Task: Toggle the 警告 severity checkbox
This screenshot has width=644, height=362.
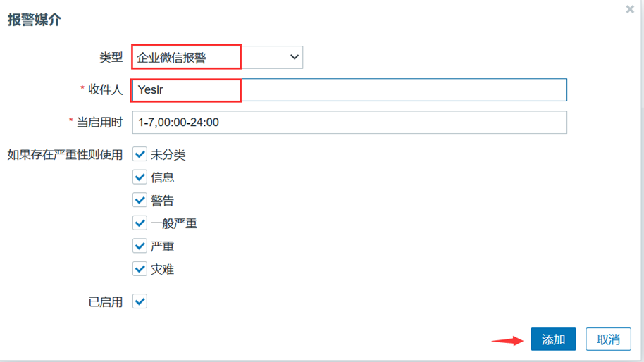Action: coord(140,200)
